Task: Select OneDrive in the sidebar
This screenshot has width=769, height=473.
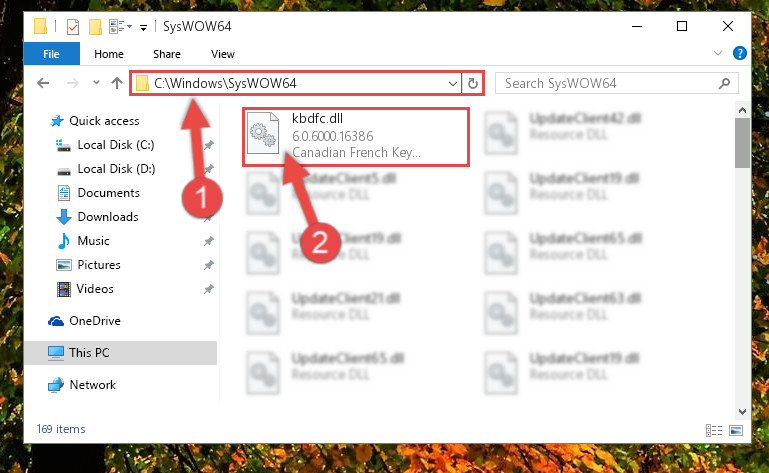Action: tap(95, 320)
